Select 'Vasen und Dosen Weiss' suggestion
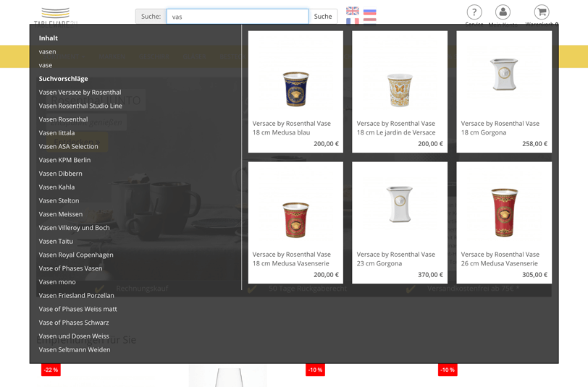588x387 pixels. (x=74, y=336)
